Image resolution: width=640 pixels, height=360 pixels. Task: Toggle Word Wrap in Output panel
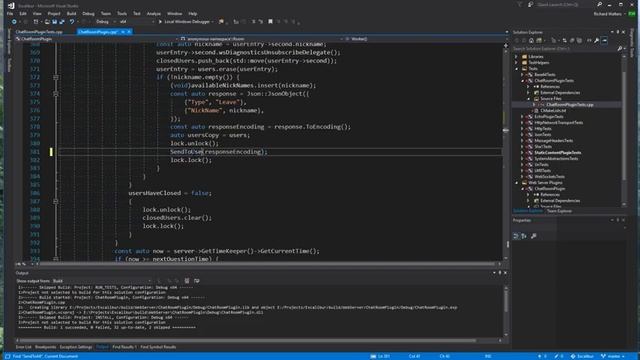[x=197, y=281]
